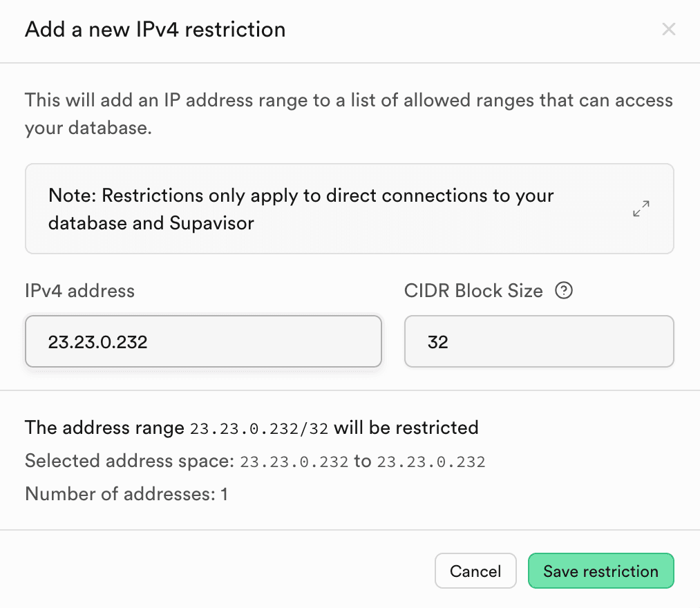700x608 pixels.
Task: Click the Note about direct connections
Action: [301, 209]
